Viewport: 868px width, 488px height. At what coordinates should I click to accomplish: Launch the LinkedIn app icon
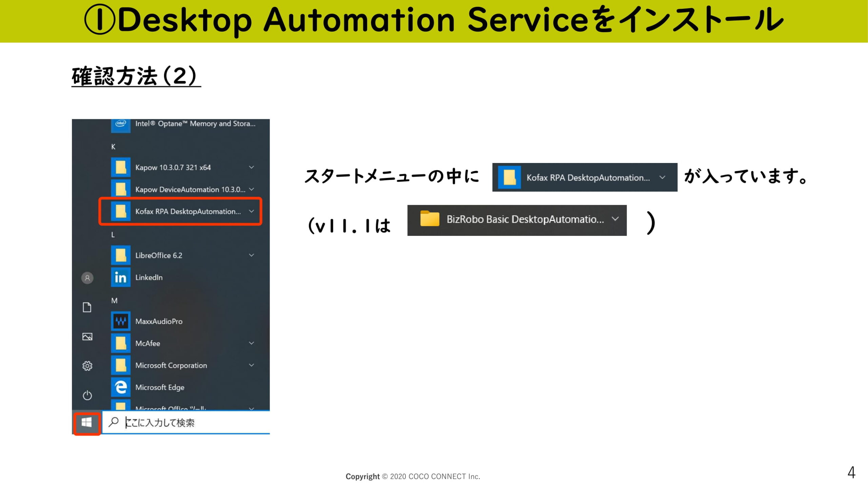pos(121,277)
